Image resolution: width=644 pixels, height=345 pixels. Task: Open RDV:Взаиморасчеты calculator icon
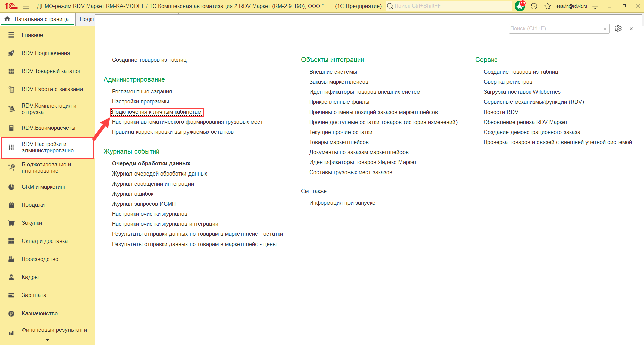[11, 128]
